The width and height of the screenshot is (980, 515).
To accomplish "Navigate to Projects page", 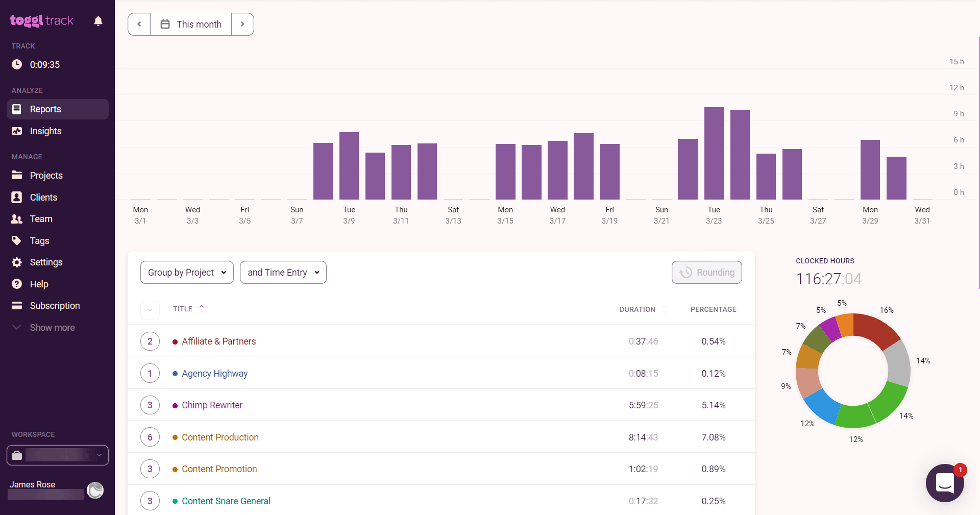I will point(46,176).
